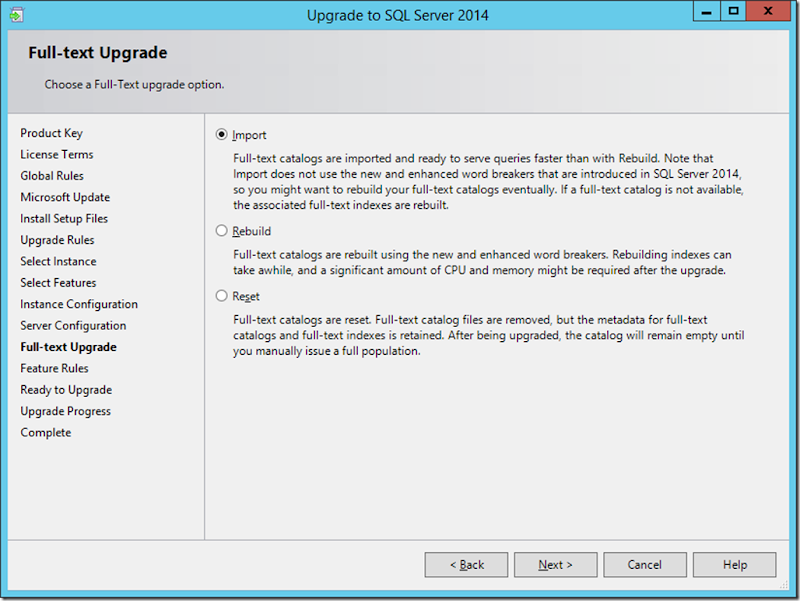Screen dimensions: 800x601
Task: Minimize the Upgrade to SQL Server 2014 window
Action: tap(707, 11)
